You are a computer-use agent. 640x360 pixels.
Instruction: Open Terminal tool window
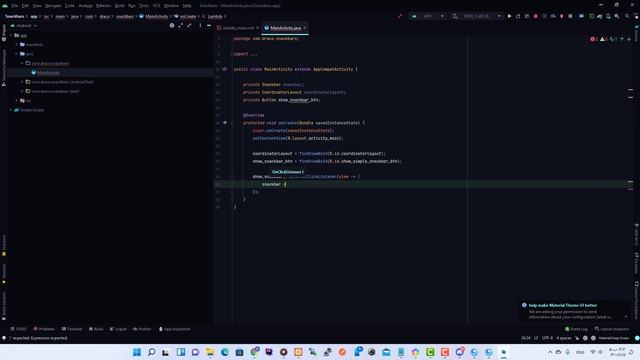[72, 329]
